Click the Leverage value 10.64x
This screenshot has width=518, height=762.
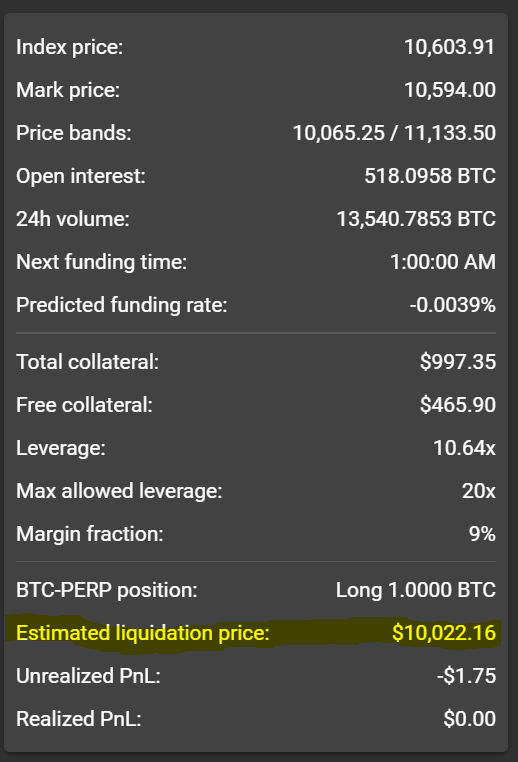pyautogui.click(x=465, y=448)
